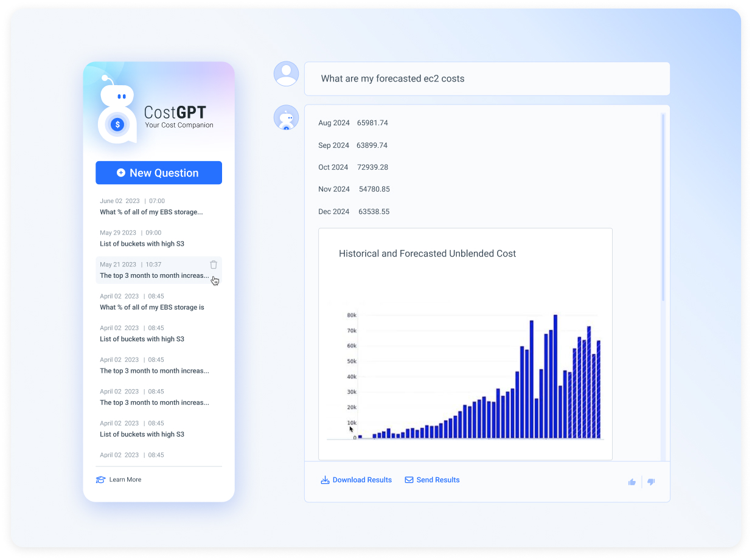Click the user avatar beside the question
The image size is (752, 560).
pos(286,73)
